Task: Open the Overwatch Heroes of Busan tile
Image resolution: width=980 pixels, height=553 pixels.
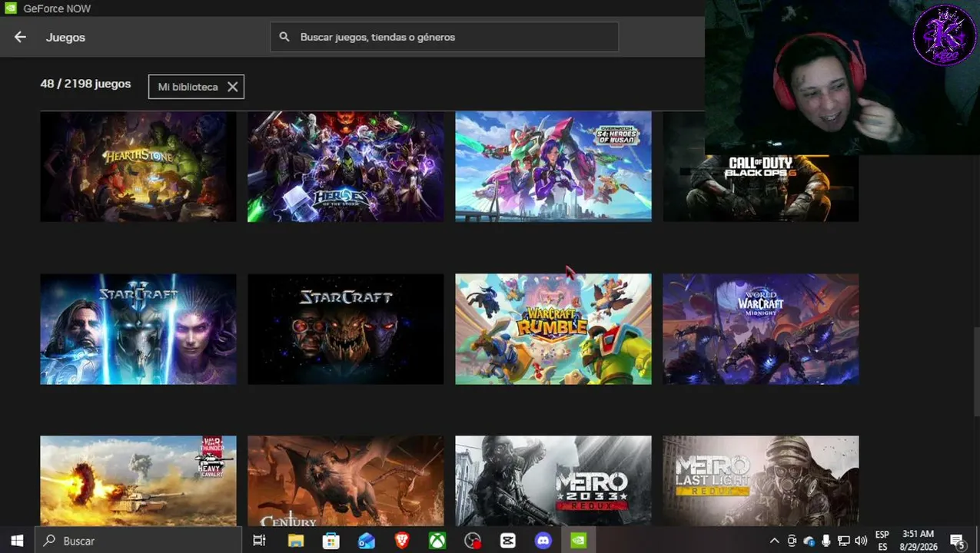Action: pyautogui.click(x=553, y=167)
